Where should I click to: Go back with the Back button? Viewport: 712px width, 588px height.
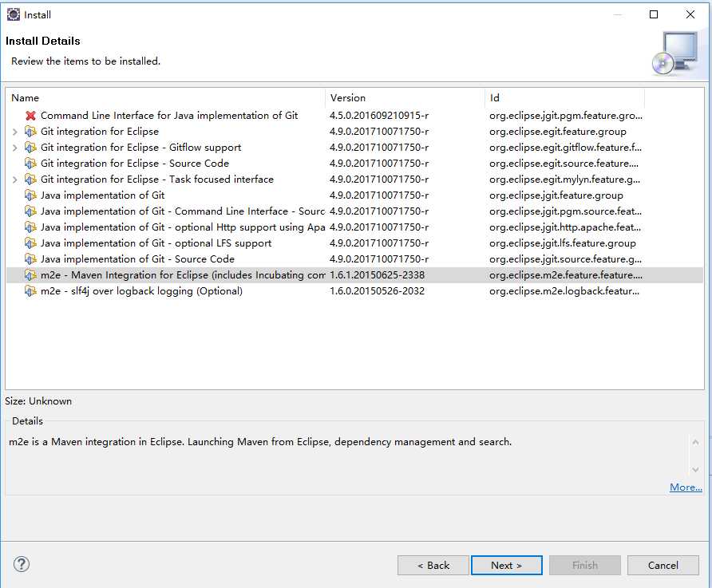pos(433,566)
